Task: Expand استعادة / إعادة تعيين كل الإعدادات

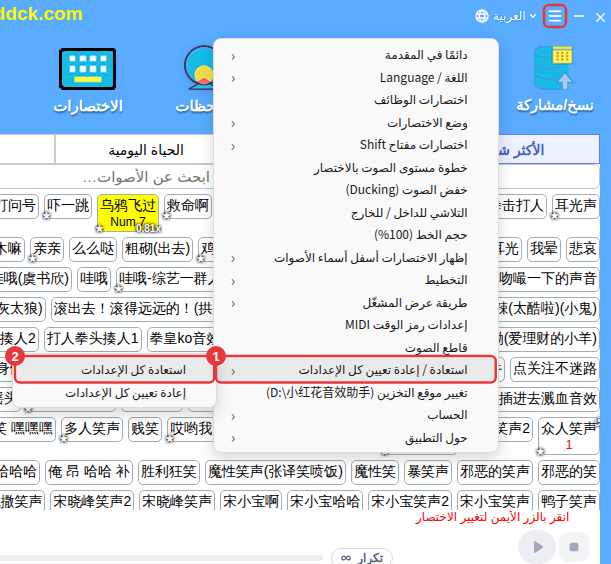Action: 356,370
